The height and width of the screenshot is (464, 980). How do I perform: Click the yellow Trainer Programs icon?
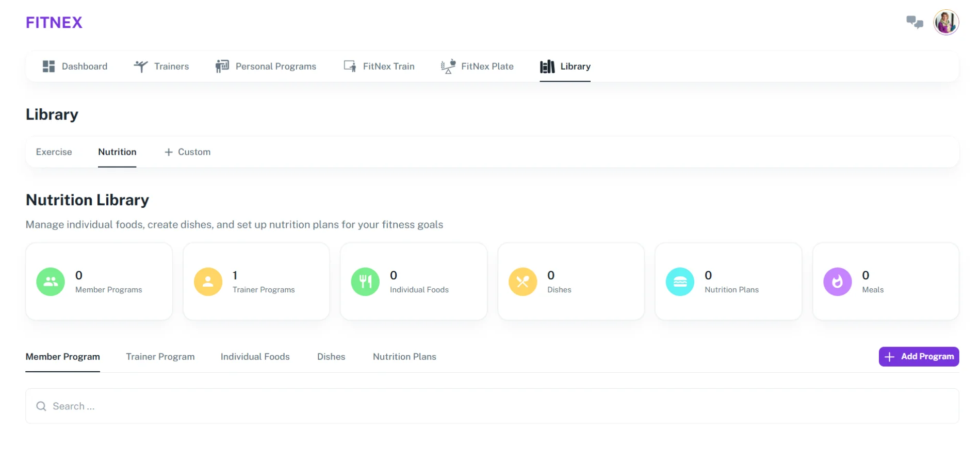208,281
